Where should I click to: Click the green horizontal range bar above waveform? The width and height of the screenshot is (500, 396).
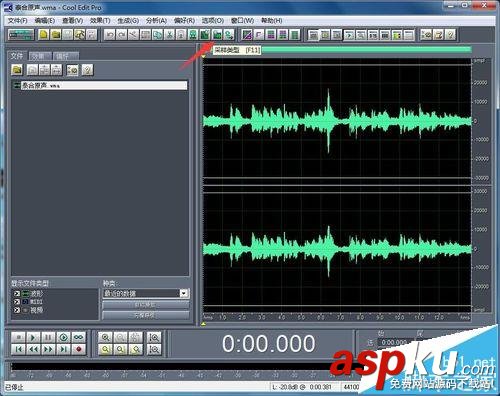(366, 50)
